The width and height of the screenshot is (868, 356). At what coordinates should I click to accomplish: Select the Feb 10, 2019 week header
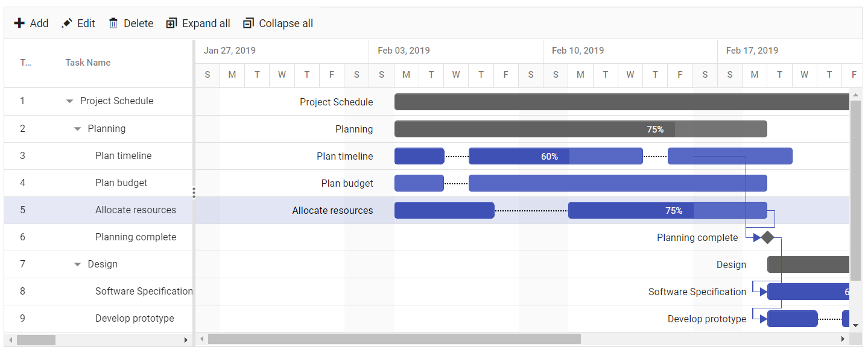(x=578, y=51)
